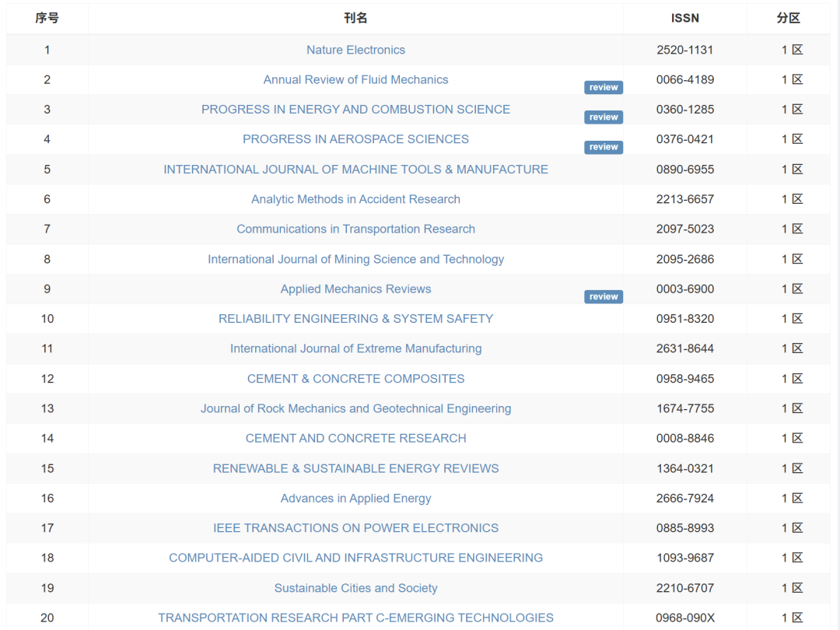The height and width of the screenshot is (630, 840).
Task: Select ISSN 1674-7755 cell
Action: [x=685, y=409]
